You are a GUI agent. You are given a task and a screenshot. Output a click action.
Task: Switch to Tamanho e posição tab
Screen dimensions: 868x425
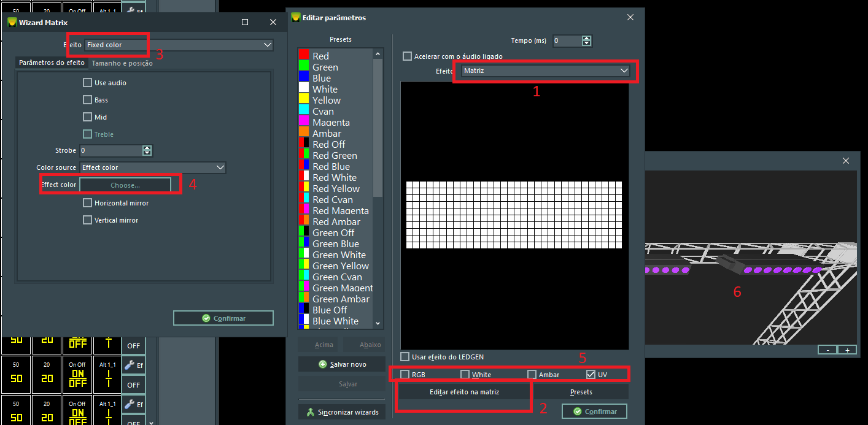122,63
